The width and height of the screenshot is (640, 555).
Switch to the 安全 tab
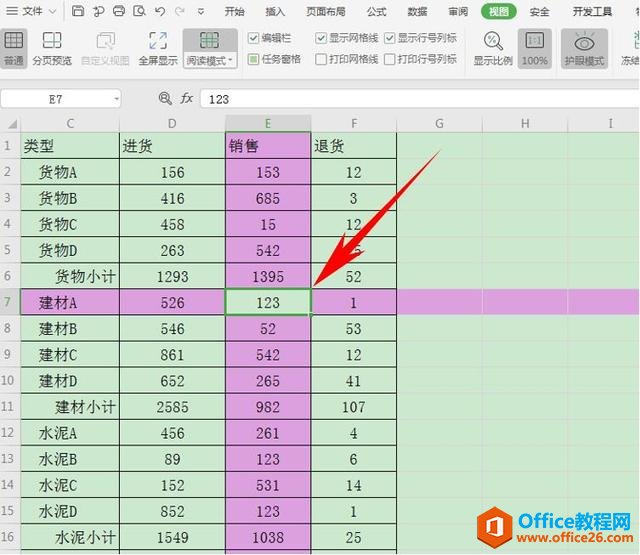coord(539,11)
